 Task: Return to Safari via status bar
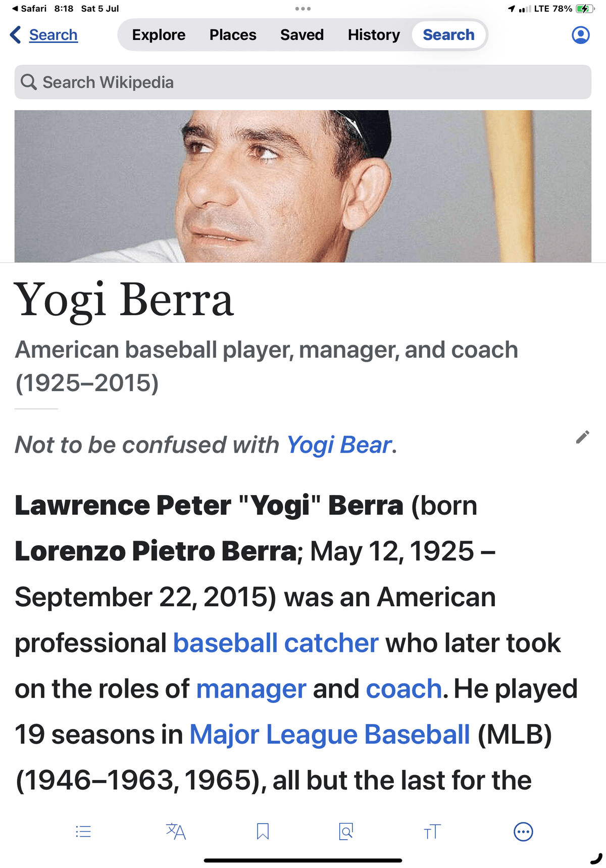coord(29,9)
